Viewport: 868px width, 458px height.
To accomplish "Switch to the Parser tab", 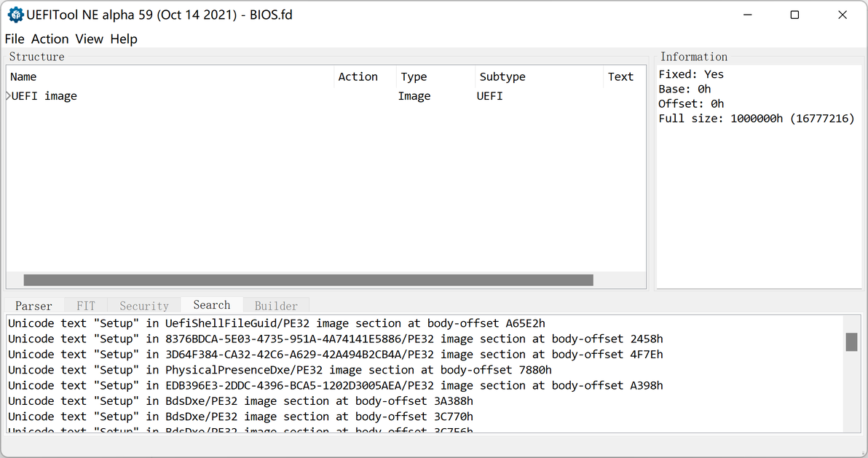I will click(33, 306).
